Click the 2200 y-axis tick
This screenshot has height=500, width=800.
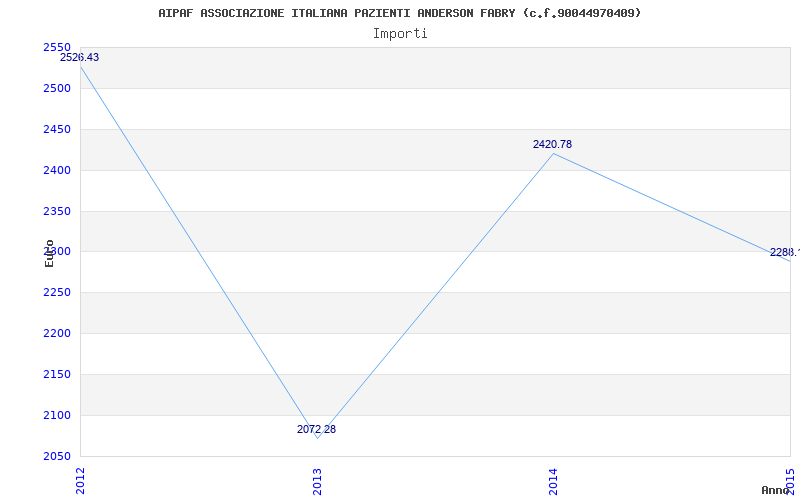click(57, 333)
